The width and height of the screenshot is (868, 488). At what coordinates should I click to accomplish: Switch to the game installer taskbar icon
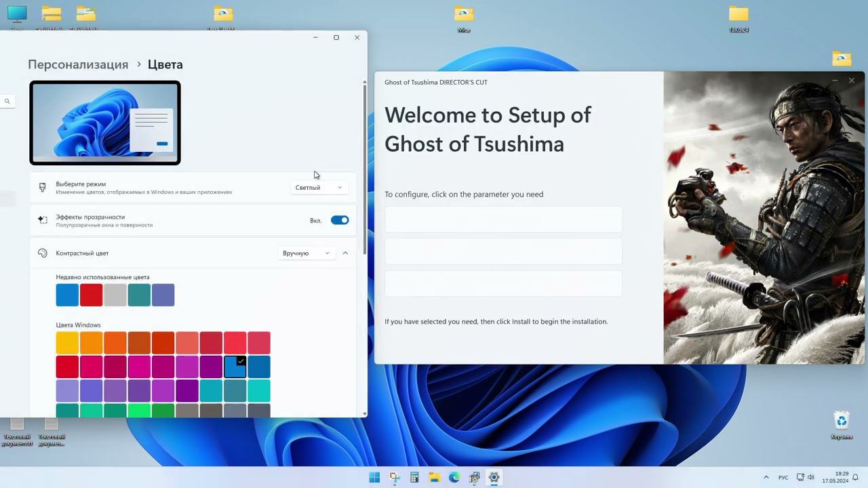coord(474,477)
